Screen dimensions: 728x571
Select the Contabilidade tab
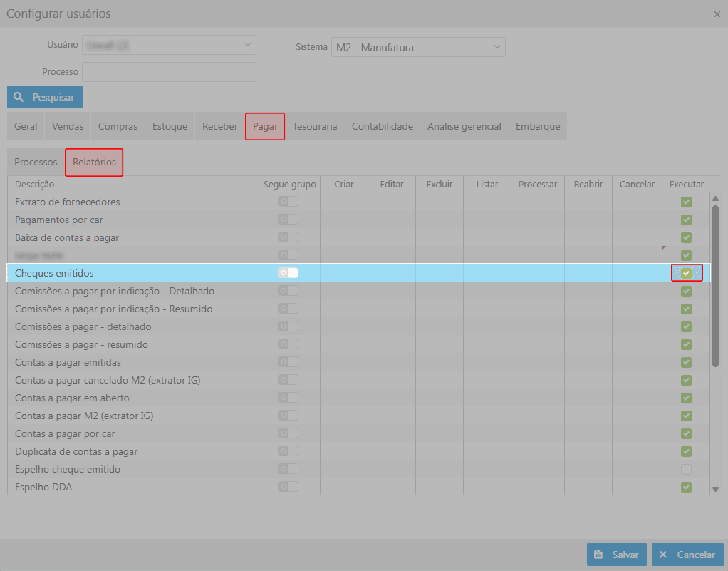[x=382, y=126]
